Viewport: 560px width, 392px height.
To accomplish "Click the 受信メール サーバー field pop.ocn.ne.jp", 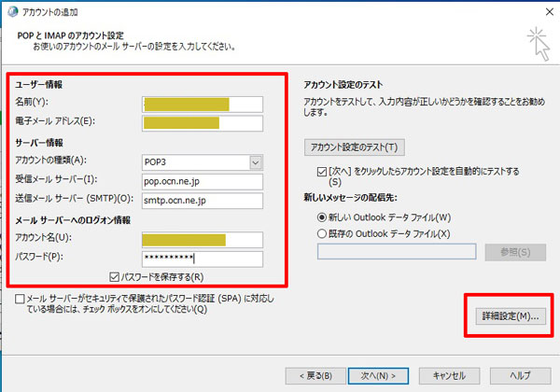I will click(x=203, y=181).
